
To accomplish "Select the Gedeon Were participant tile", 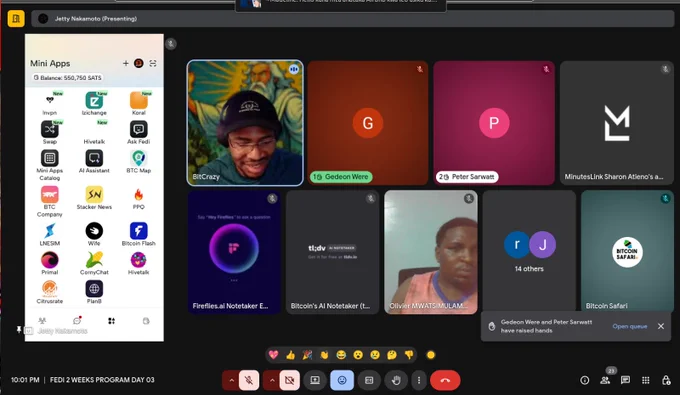I will [x=368, y=123].
